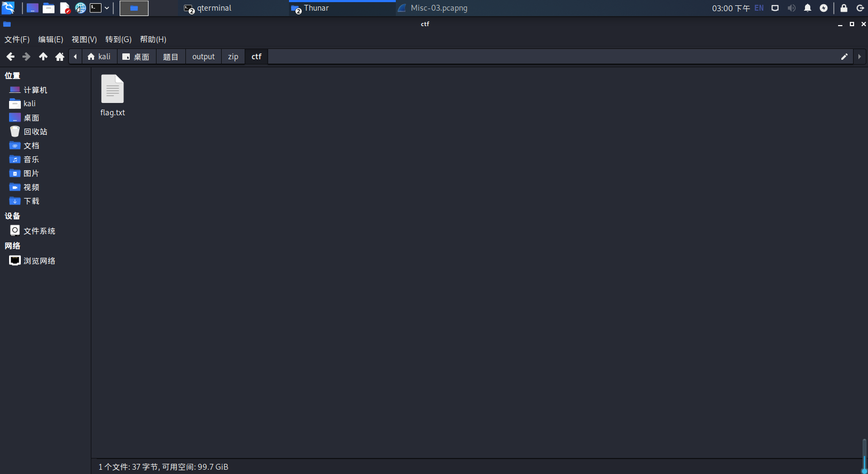Click the 题目 path bar button
Screen dimensions: 868x474
[171, 57]
